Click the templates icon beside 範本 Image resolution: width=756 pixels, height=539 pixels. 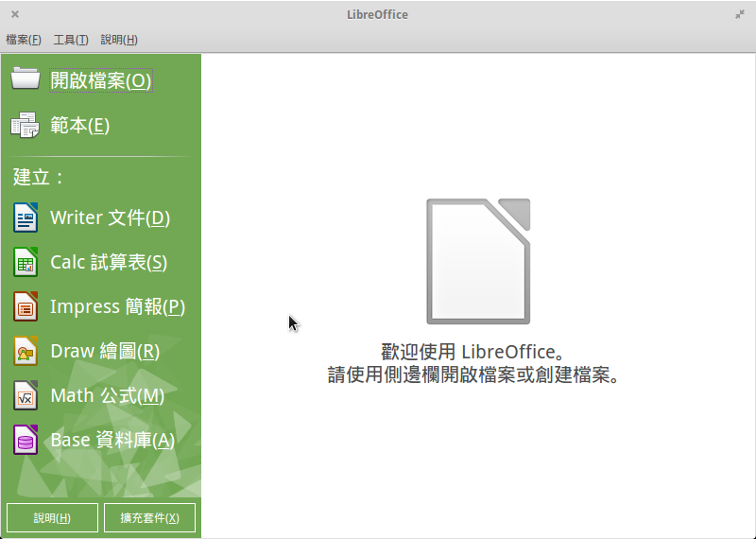[26, 125]
